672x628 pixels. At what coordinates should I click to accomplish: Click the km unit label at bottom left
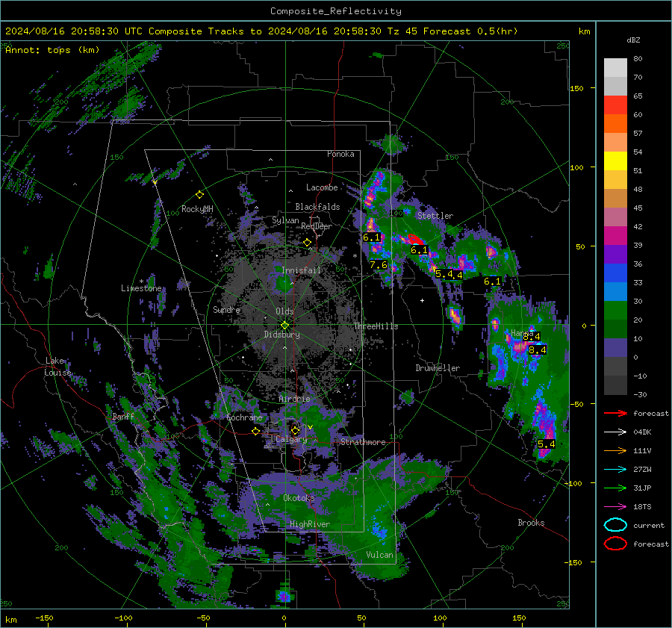11,620
